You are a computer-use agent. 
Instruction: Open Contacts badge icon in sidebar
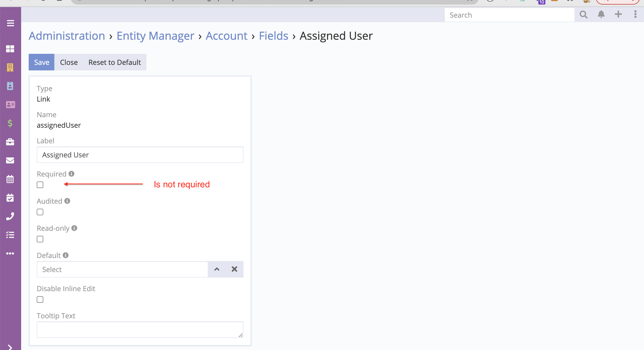(10, 86)
